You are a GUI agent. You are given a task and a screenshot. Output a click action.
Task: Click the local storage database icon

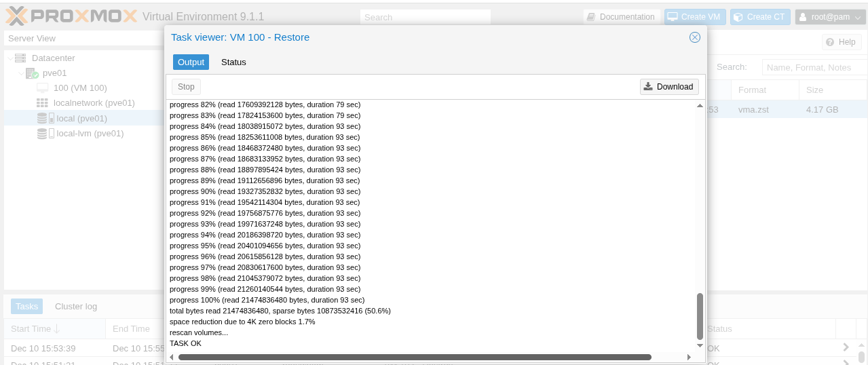(42, 118)
